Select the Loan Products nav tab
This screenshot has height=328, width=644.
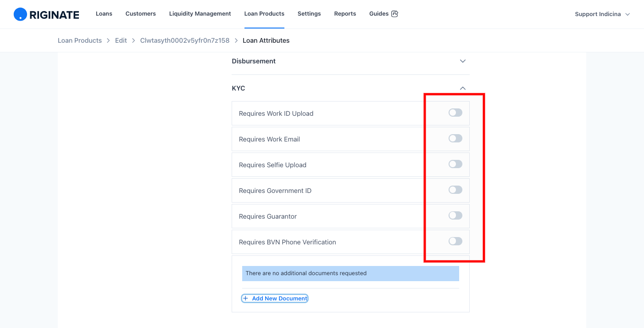(264, 14)
